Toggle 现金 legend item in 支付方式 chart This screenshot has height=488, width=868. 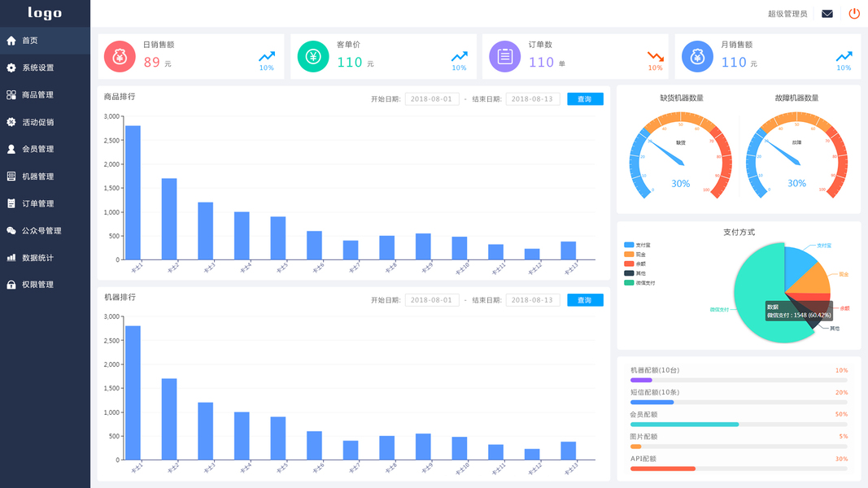(635, 255)
